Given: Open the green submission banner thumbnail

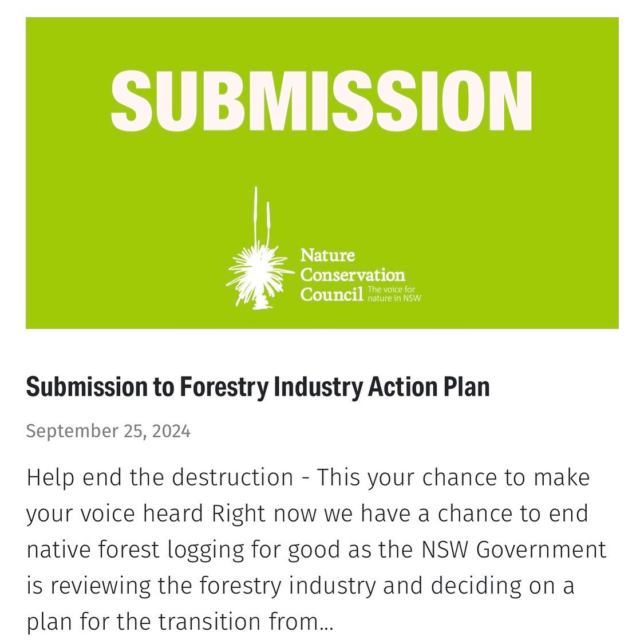Looking at the screenshot, I should click(x=322, y=173).
